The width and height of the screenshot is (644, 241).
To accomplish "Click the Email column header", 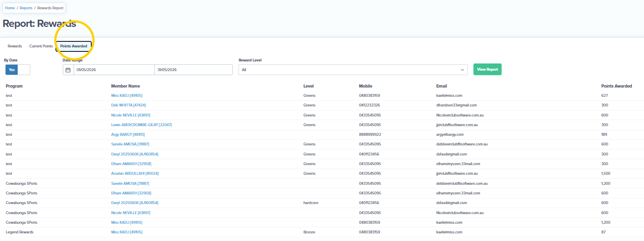I will click(442, 86).
